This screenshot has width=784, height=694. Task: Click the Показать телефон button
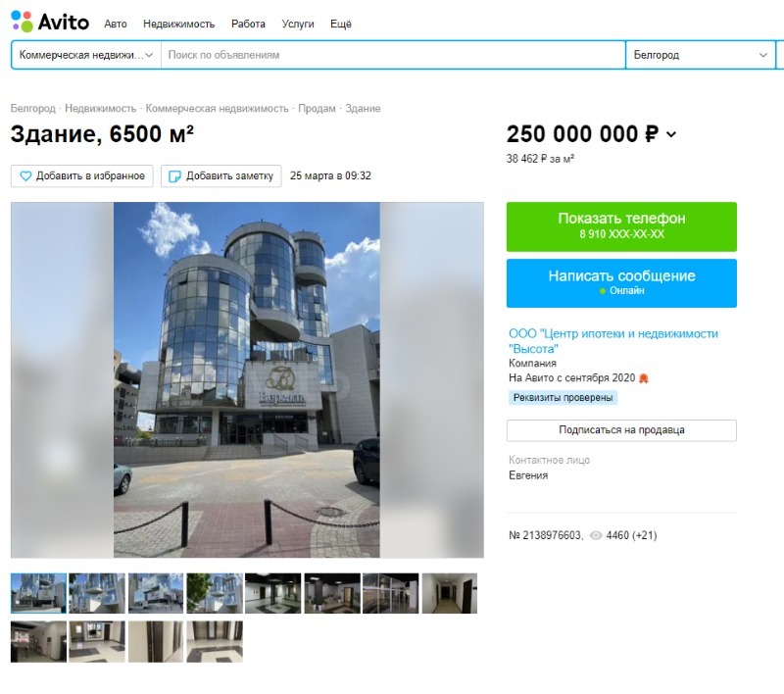click(x=621, y=226)
